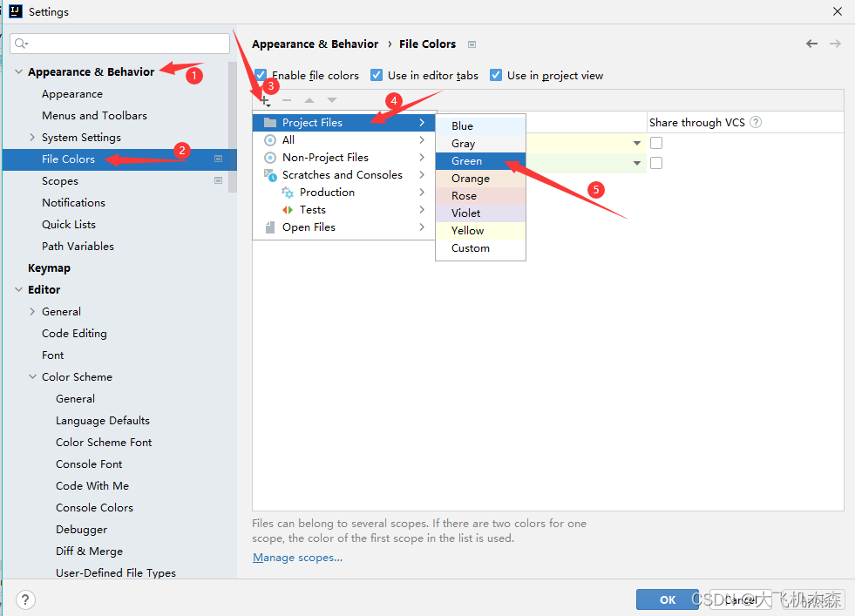The width and height of the screenshot is (855, 616).
Task: Disable the Enable file colors checkbox
Action: point(260,75)
